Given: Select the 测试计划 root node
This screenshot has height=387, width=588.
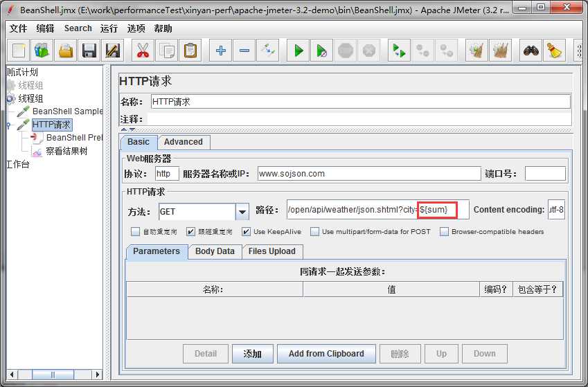Looking at the screenshot, I should [21, 71].
